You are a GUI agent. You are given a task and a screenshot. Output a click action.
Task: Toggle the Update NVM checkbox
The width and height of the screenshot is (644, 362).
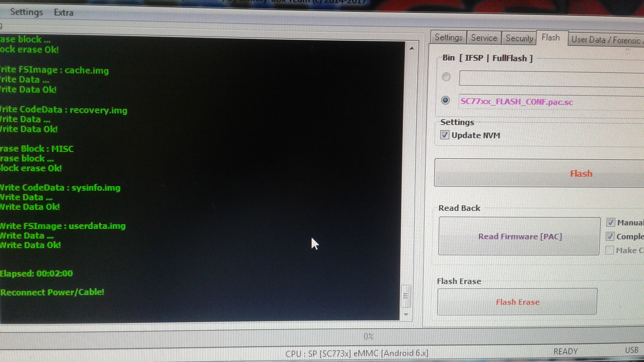[x=444, y=135]
